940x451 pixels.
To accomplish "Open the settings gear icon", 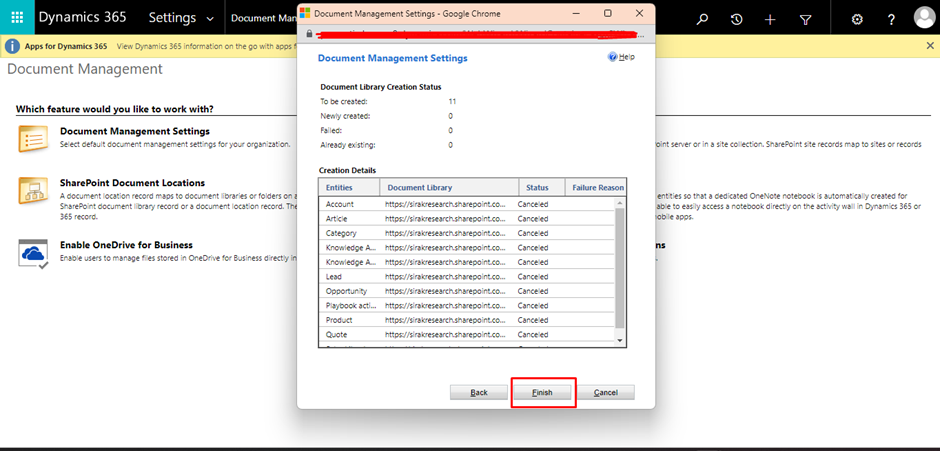I will pyautogui.click(x=857, y=19).
